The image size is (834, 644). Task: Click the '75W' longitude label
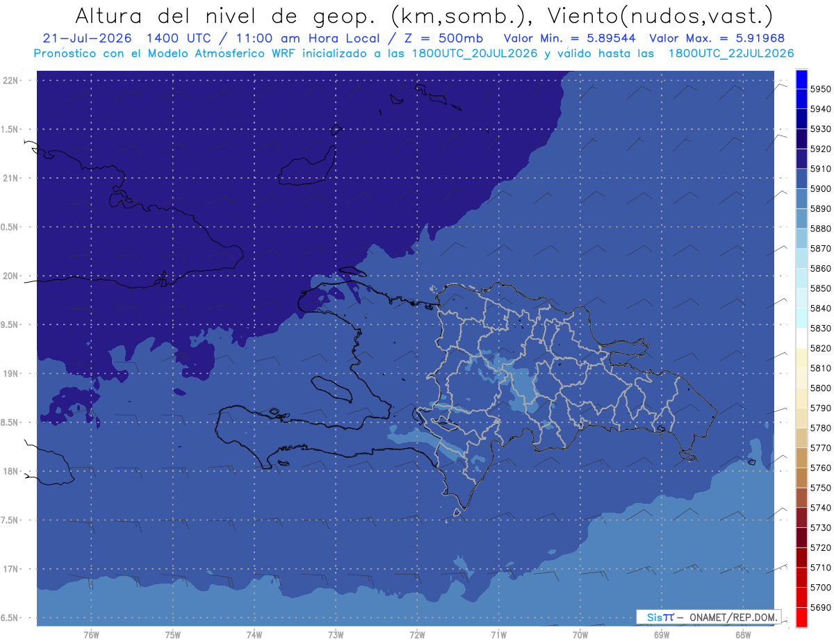click(x=173, y=634)
